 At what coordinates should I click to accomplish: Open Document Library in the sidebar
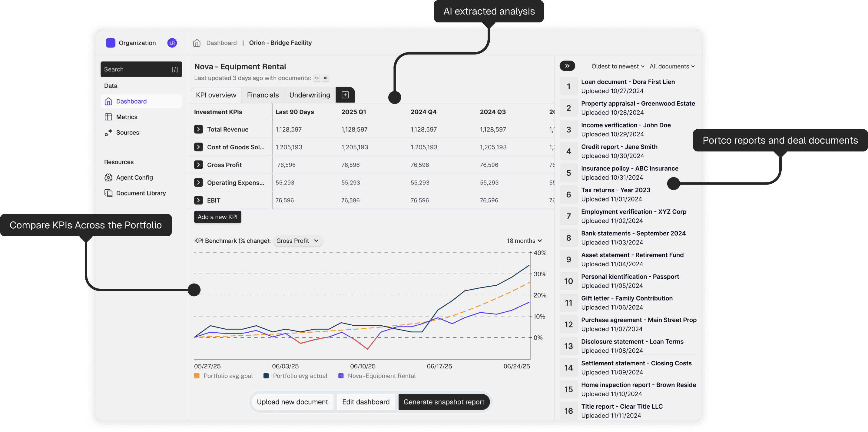click(141, 193)
